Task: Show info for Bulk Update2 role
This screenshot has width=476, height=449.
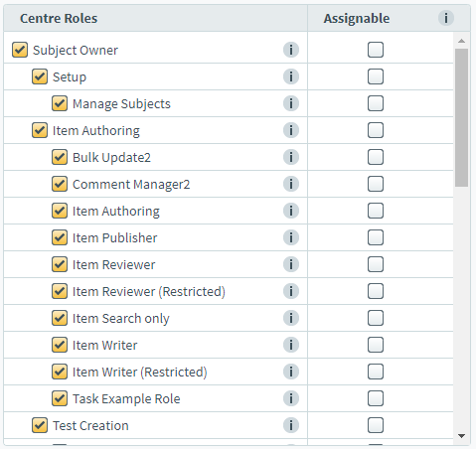Action: click(291, 157)
